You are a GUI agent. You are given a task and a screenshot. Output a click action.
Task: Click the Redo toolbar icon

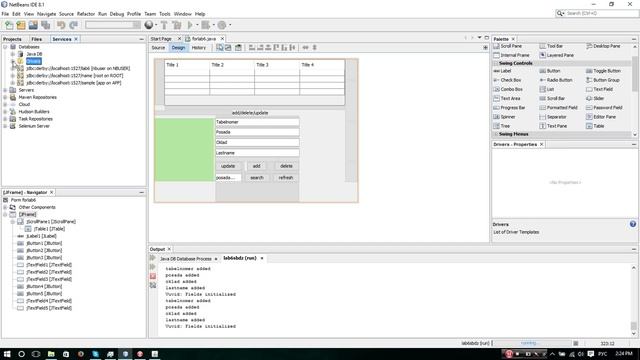click(73, 25)
